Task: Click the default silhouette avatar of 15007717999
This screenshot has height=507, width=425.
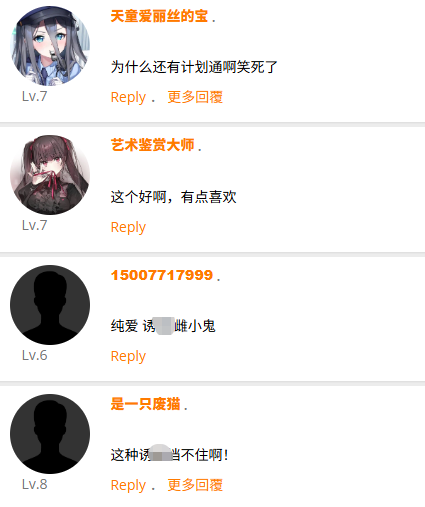Action: click(x=50, y=305)
